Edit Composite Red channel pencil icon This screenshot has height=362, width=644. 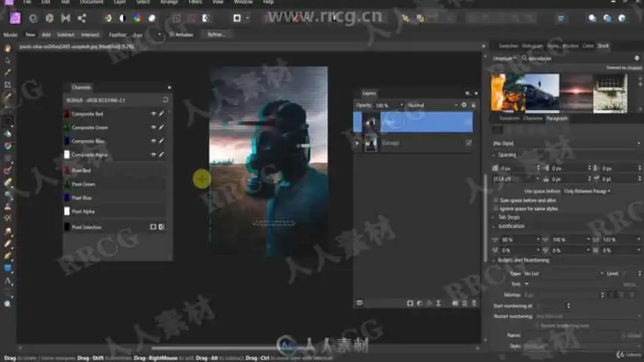pyautogui.click(x=161, y=114)
